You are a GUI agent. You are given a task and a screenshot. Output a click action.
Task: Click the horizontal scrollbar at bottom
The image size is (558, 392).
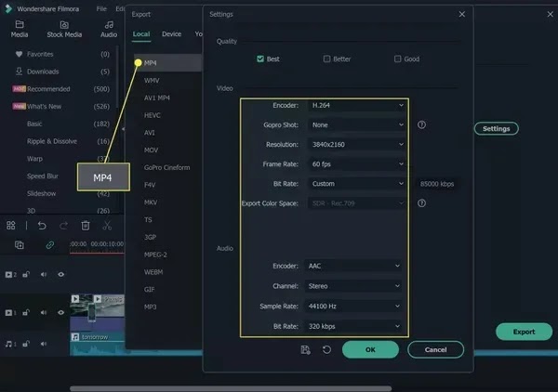[231, 388]
